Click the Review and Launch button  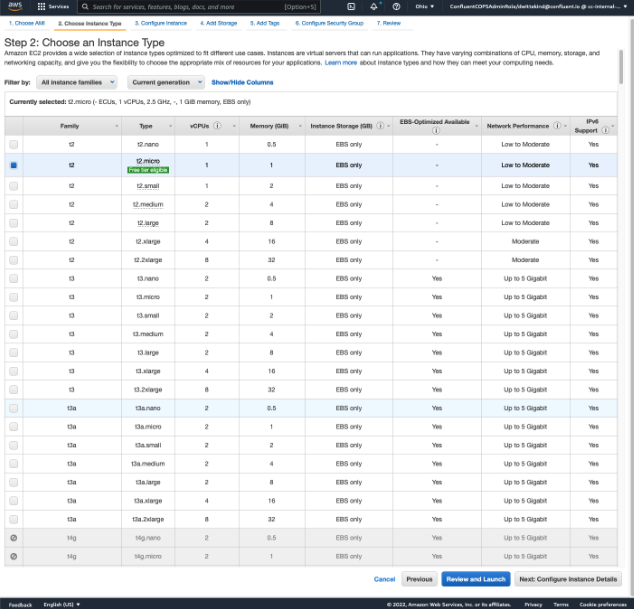476,579
